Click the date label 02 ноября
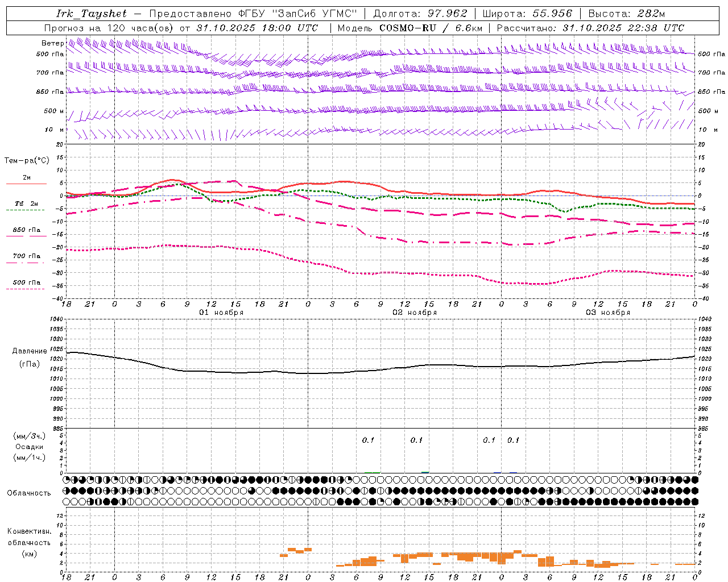728x582 pixels. 415,313
